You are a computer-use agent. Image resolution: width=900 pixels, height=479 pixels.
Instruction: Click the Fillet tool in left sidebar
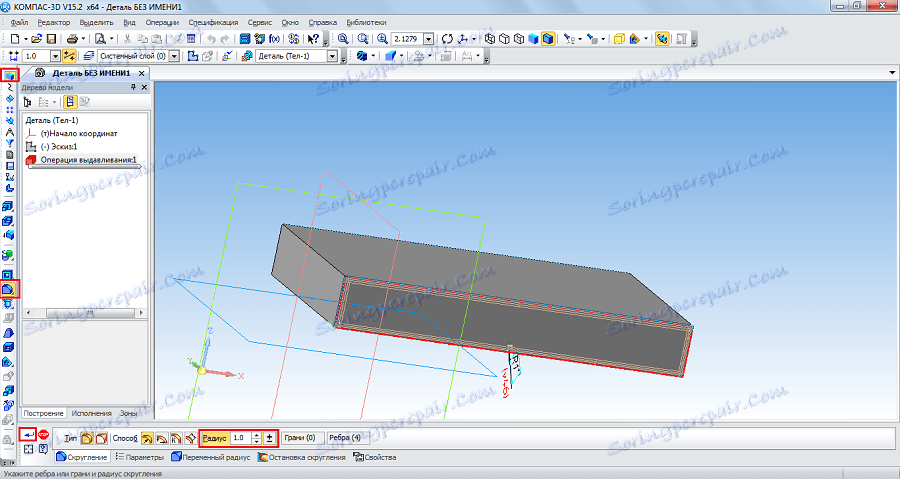(9, 289)
